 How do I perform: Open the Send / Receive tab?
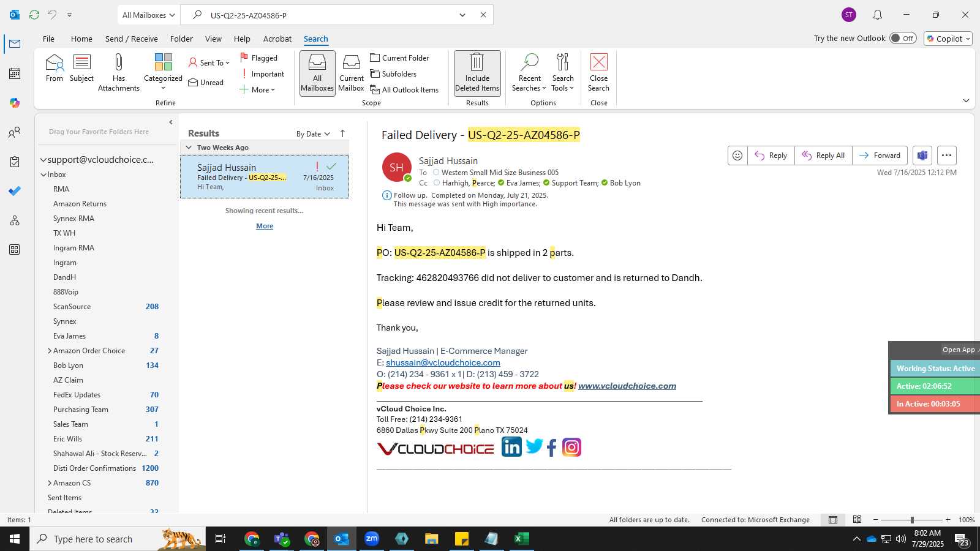[131, 39]
